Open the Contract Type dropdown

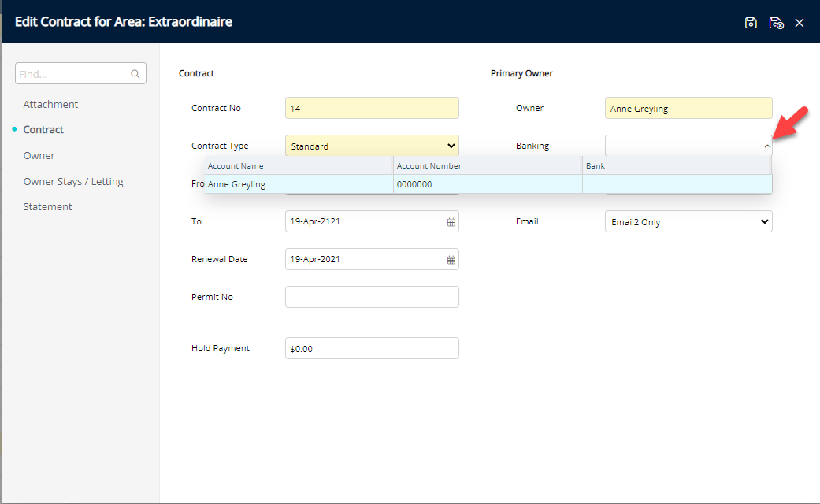point(372,146)
